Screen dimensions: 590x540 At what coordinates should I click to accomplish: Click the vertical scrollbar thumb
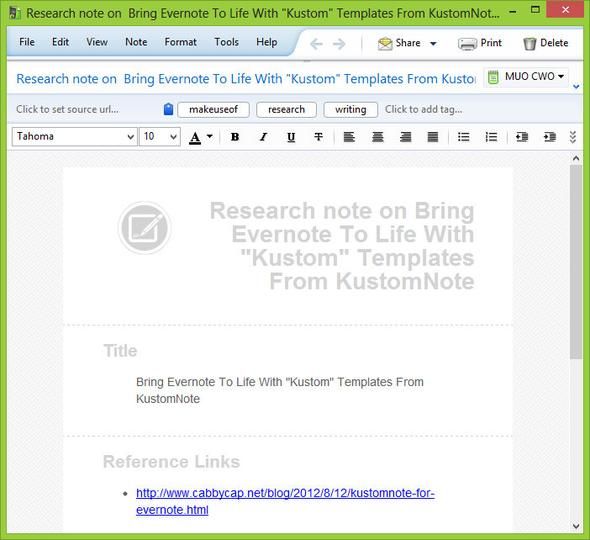point(576,262)
